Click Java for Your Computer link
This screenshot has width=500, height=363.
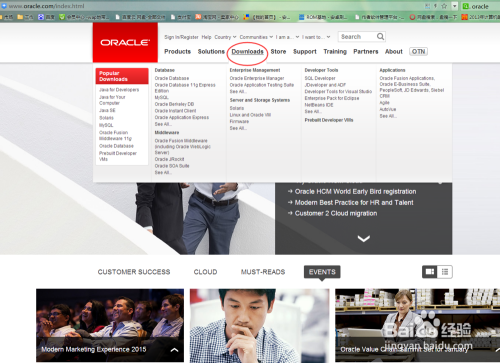pyautogui.click(x=112, y=100)
